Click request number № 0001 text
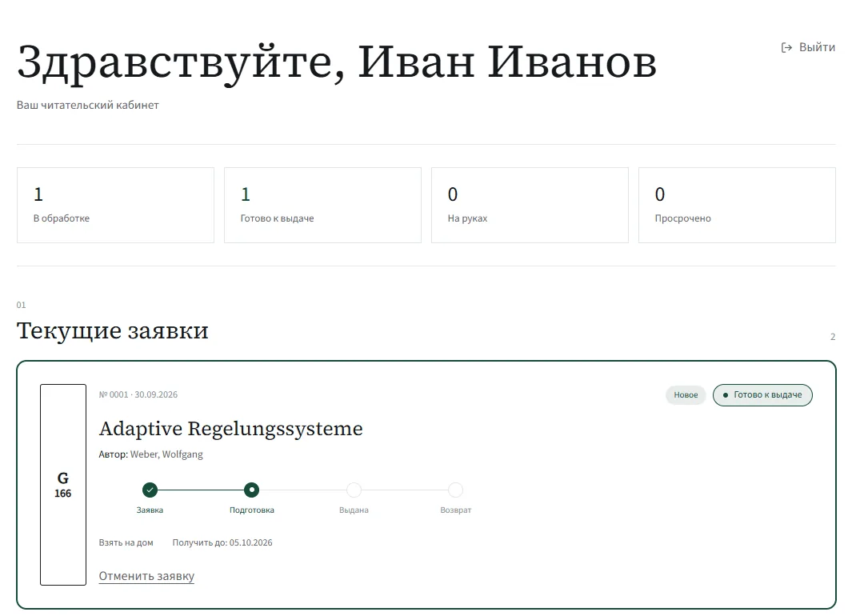Image resolution: width=852 pixels, height=616 pixels. pos(114,394)
